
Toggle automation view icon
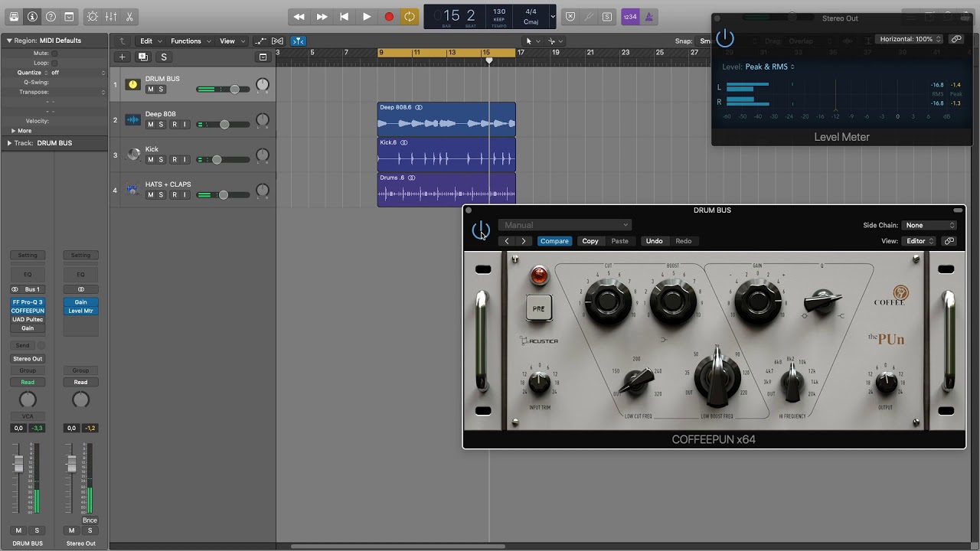(x=261, y=41)
